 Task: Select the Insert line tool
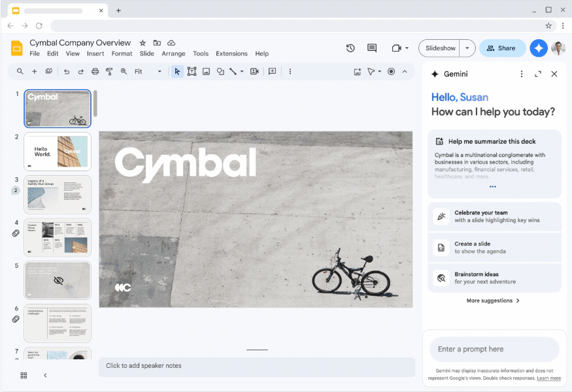tap(234, 71)
